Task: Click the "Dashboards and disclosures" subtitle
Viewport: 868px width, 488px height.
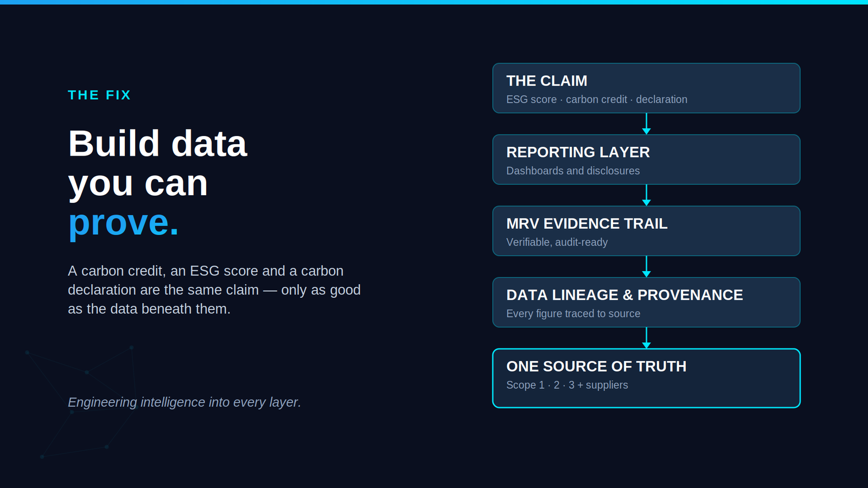Action: click(573, 171)
